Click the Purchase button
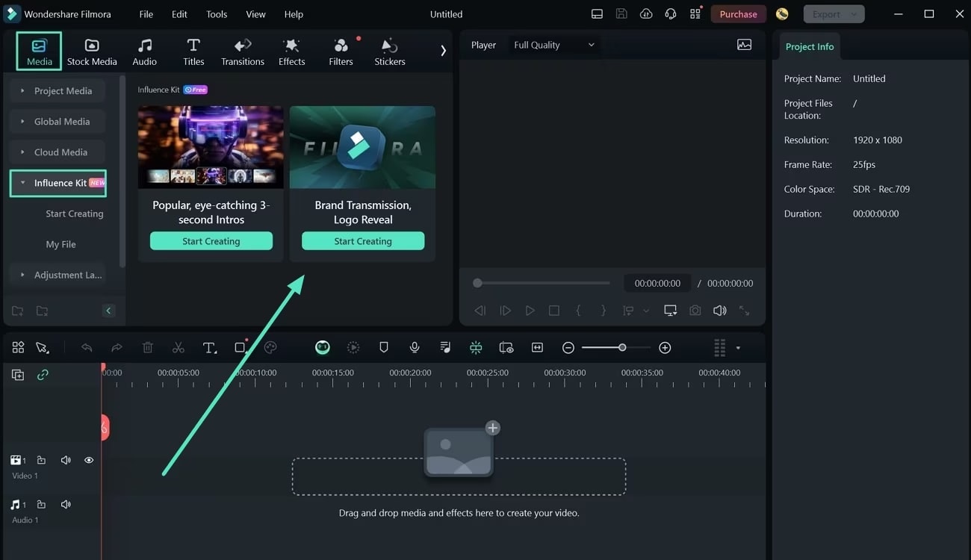 tap(738, 14)
